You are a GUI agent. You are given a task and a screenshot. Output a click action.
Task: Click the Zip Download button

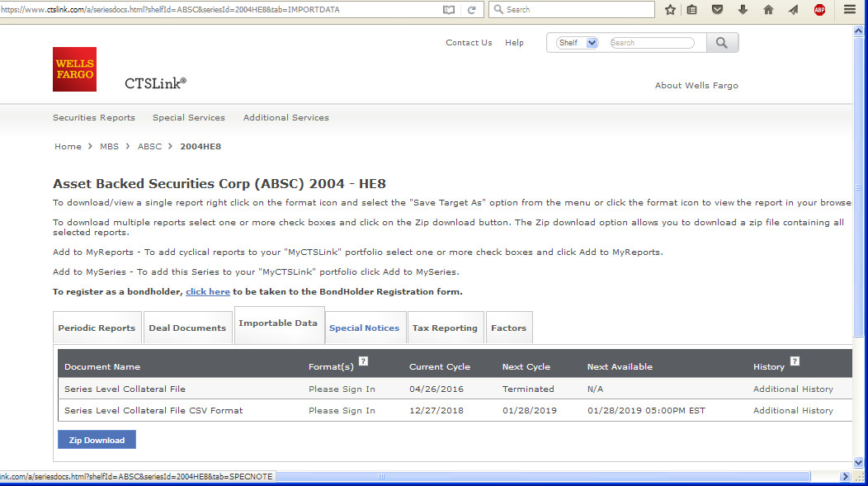96,439
